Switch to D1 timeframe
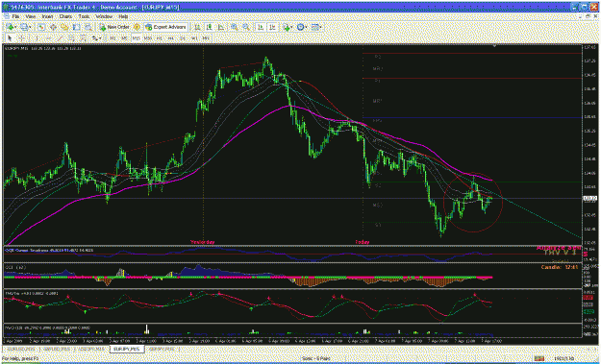The image size is (601, 364). point(183,38)
